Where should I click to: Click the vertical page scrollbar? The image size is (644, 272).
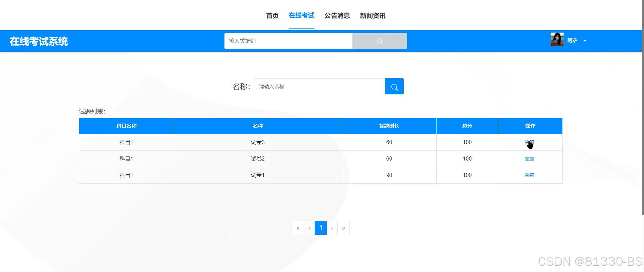point(643,107)
